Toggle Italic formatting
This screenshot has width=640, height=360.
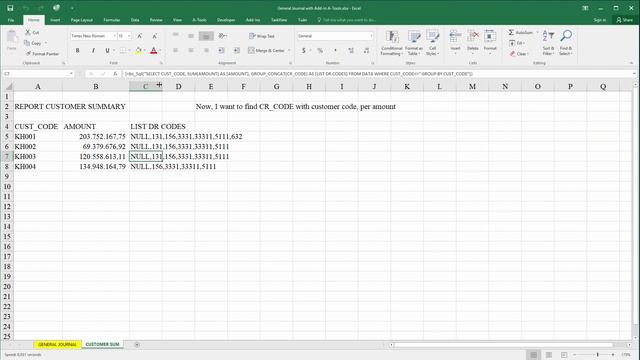pyautogui.click(x=93, y=51)
